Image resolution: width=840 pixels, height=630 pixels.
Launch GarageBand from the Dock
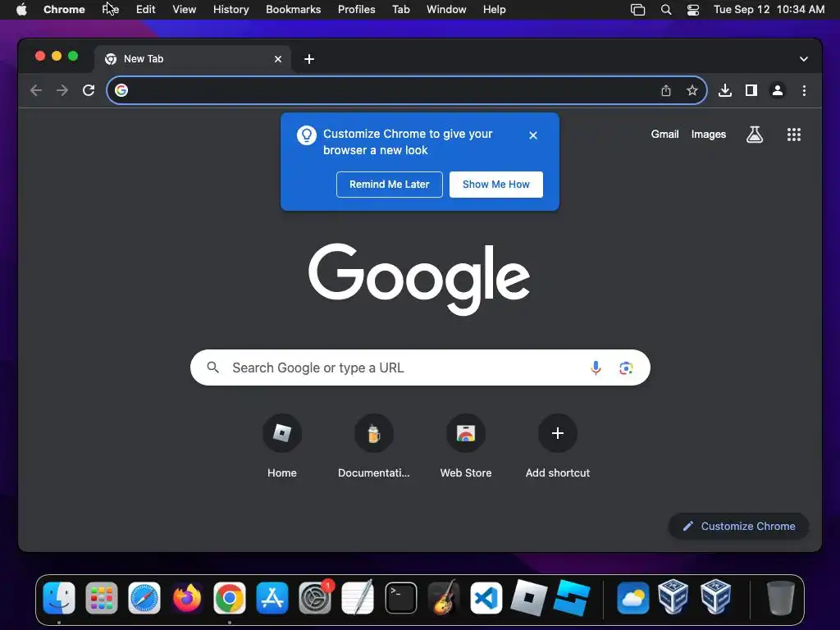coord(444,598)
